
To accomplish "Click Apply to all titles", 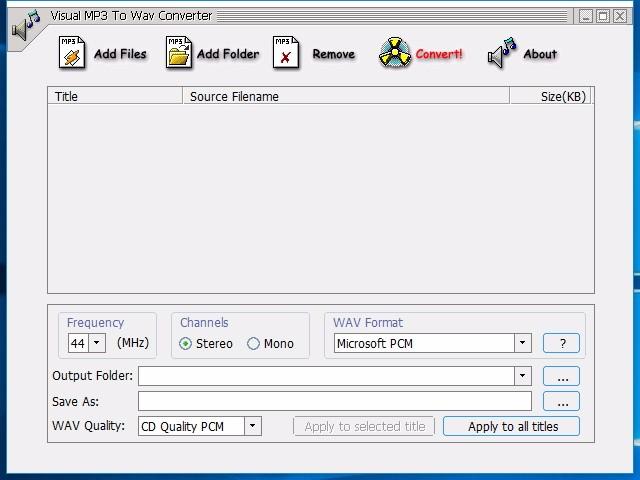I will click(x=511, y=426).
